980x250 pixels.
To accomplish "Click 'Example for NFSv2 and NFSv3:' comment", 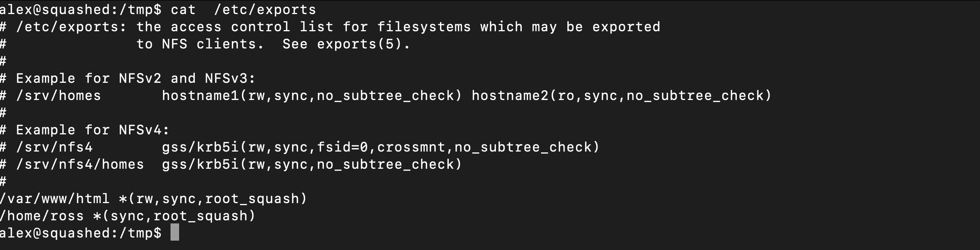I will pyautogui.click(x=136, y=79).
